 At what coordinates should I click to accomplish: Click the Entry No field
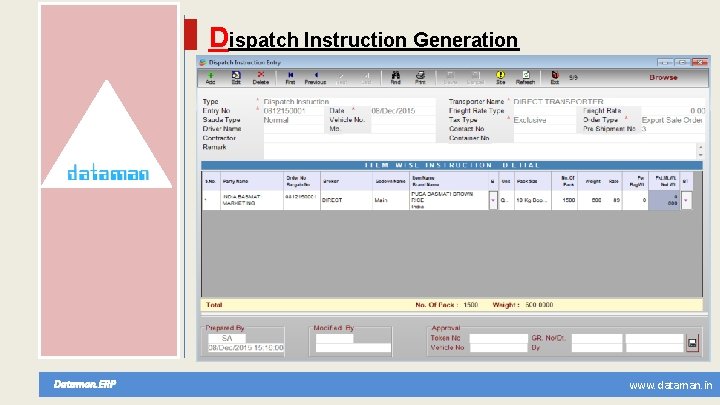(x=293, y=111)
